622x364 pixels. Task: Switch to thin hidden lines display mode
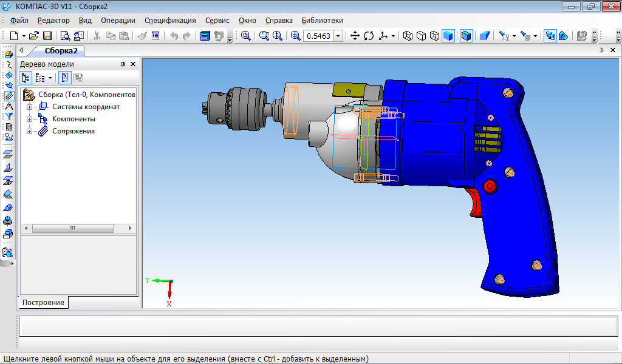tap(435, 36)
